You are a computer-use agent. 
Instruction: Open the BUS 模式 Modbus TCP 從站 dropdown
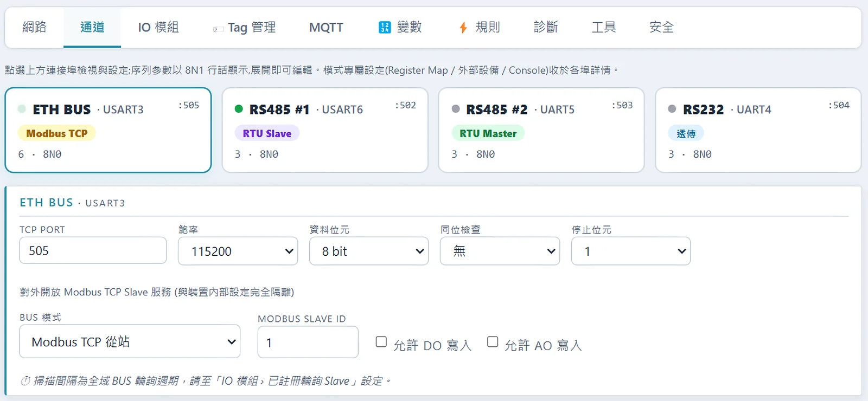[130, 341]
